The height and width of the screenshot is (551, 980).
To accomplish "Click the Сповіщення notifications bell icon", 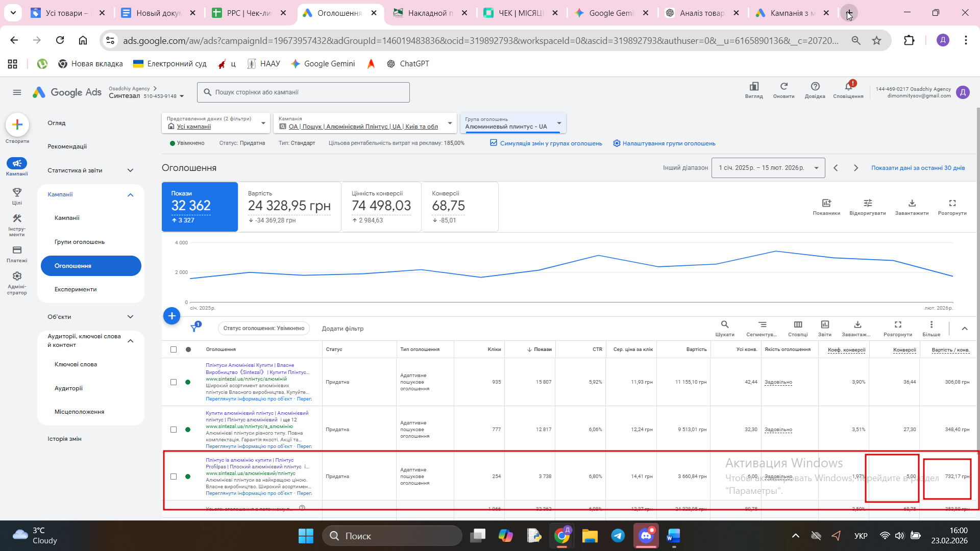I will pos(848,87).
